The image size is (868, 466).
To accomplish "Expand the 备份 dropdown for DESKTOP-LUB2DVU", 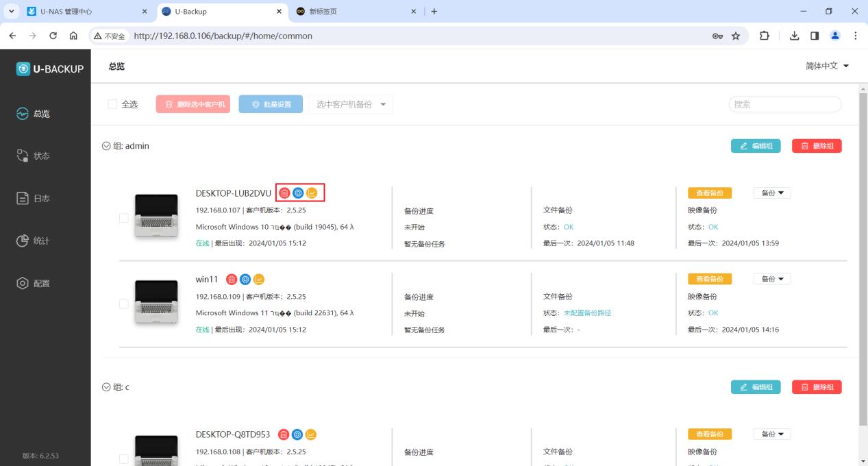I will click(771, 193).
